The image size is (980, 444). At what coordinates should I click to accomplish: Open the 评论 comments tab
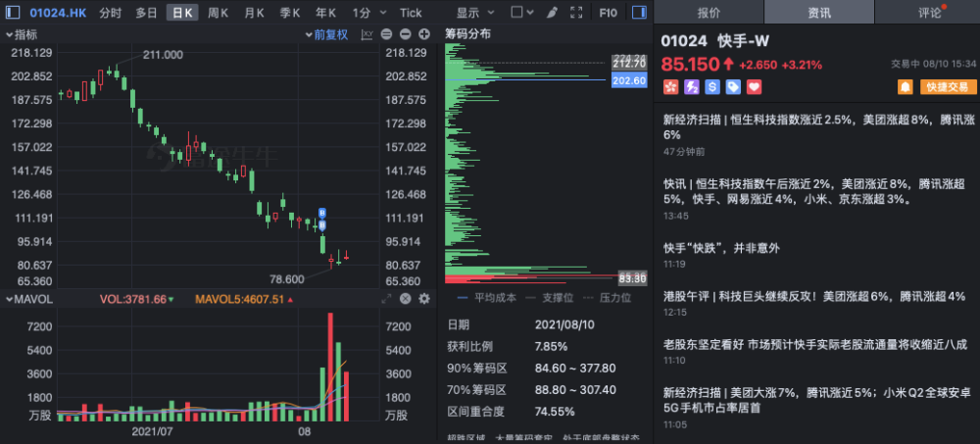[929, 13]
